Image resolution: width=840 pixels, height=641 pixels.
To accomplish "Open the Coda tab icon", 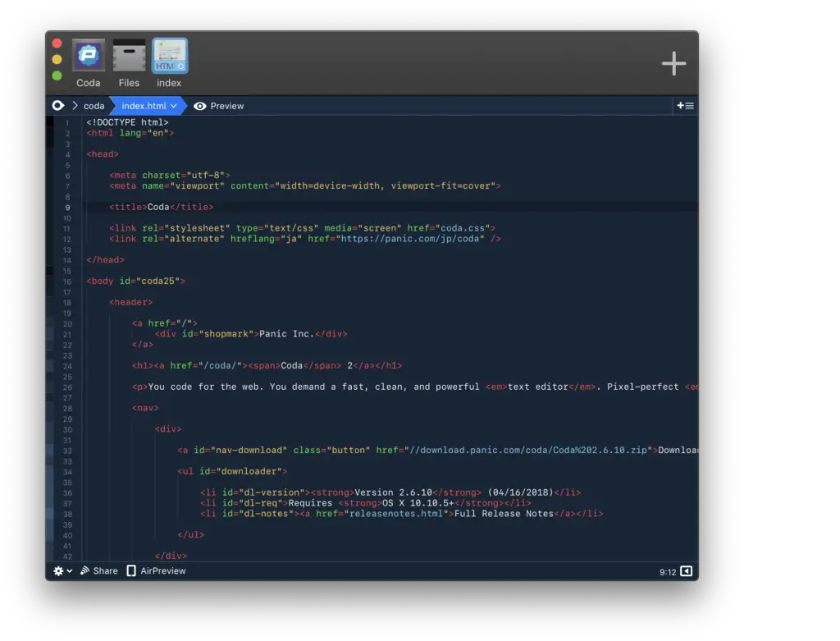I will 89,55.
